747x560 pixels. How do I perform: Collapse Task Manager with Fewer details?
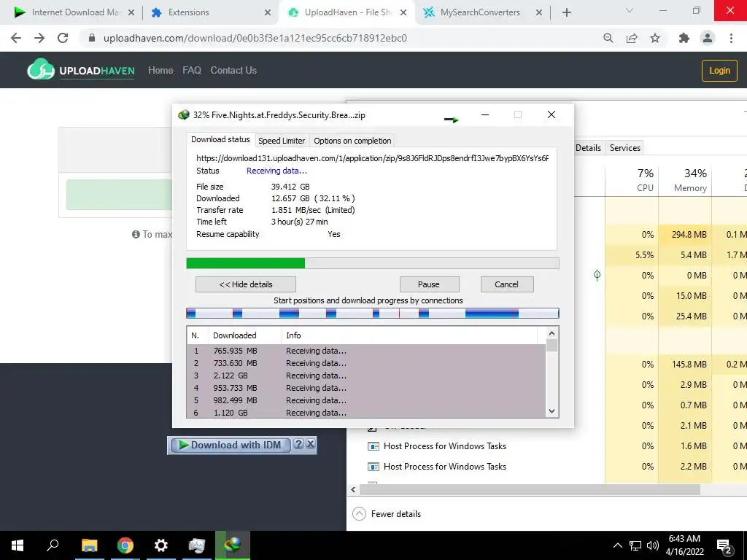click(387, 514)
